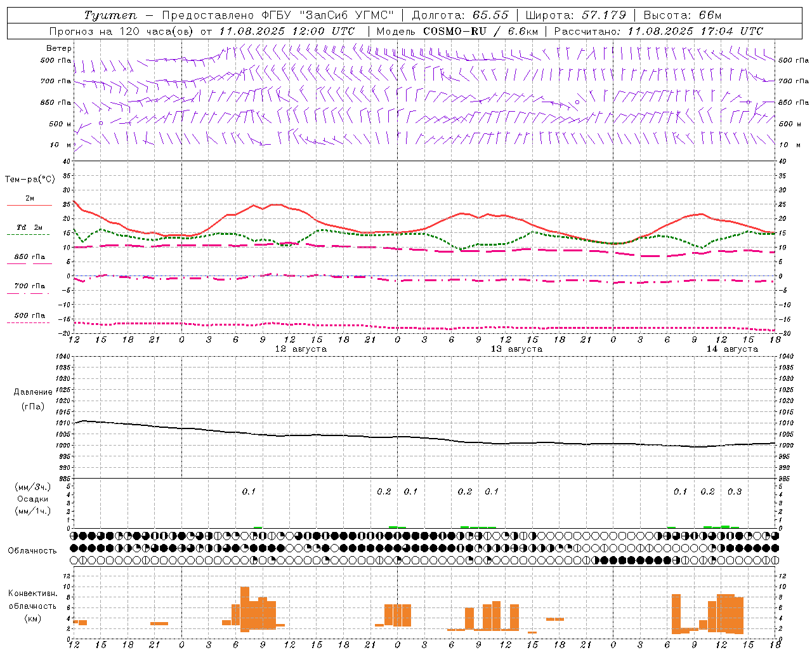The image size is (812, 650).
Task: Click the "Широта: 57.179" header value
Action: 575,15
